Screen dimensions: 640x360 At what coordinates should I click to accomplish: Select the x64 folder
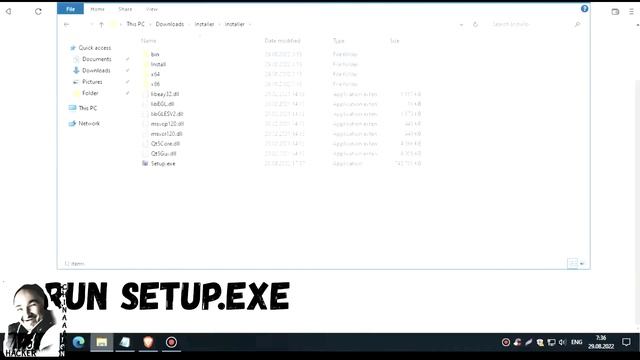point(155,74)
